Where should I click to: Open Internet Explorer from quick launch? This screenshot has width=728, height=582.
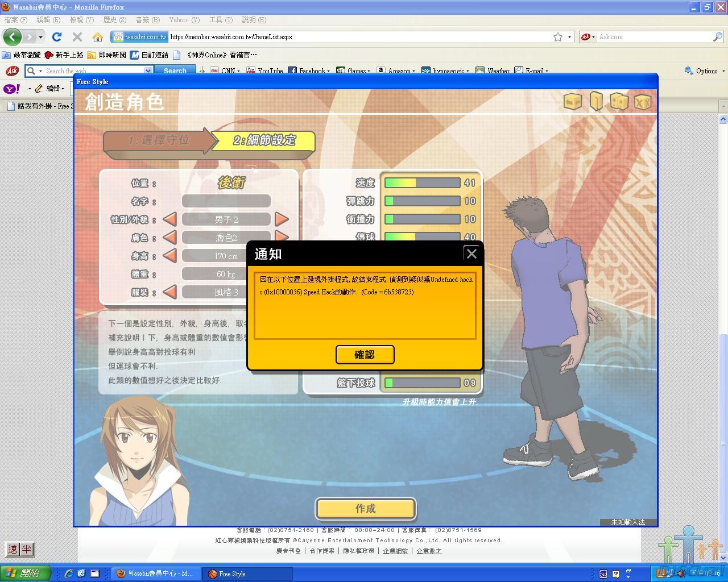click(69, 573)
